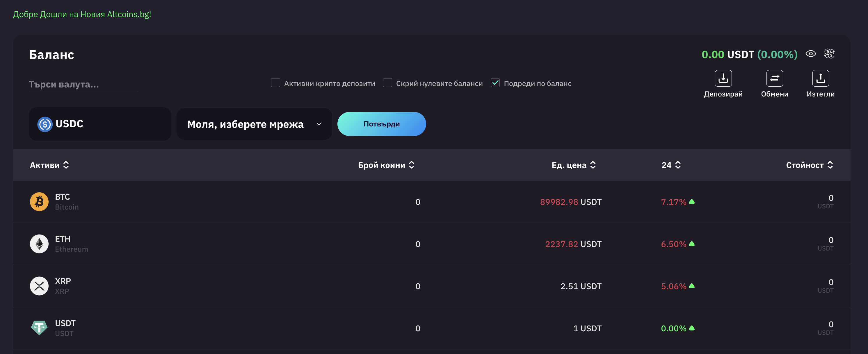Open the USDC currency selector

pos(100,124)
